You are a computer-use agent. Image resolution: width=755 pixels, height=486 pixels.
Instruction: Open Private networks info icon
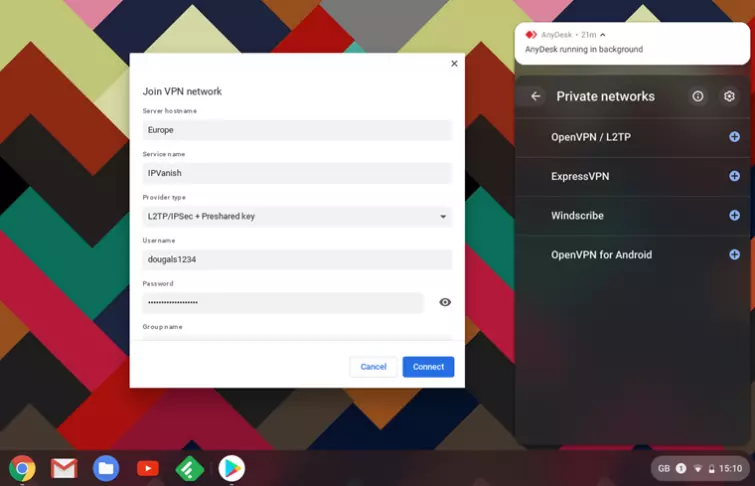(698, 96)
